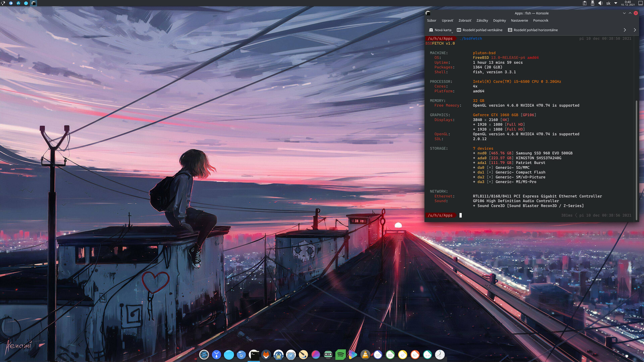This screenshot has height=362, width=644.
Task: Open the Nastavenie menu
Action: (x=519, y=20)
